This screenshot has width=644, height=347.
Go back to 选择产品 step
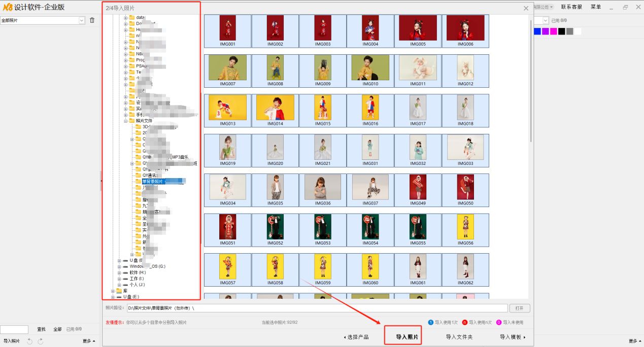click(356, 337)
